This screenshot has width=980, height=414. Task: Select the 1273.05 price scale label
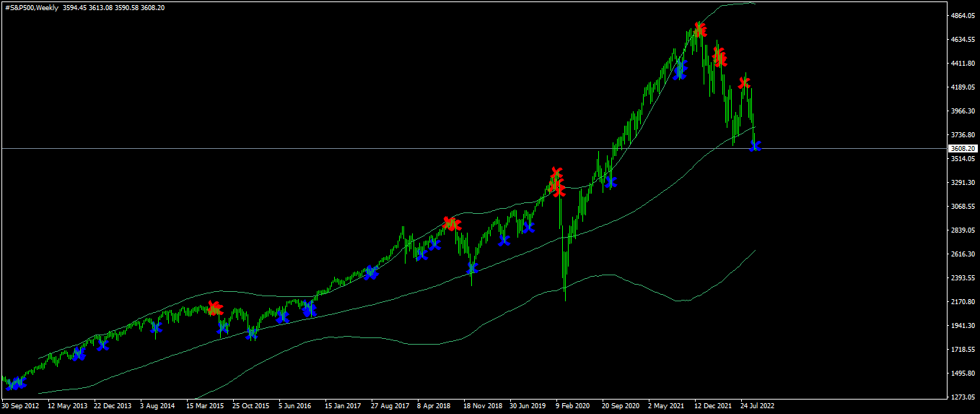point(963,397)
